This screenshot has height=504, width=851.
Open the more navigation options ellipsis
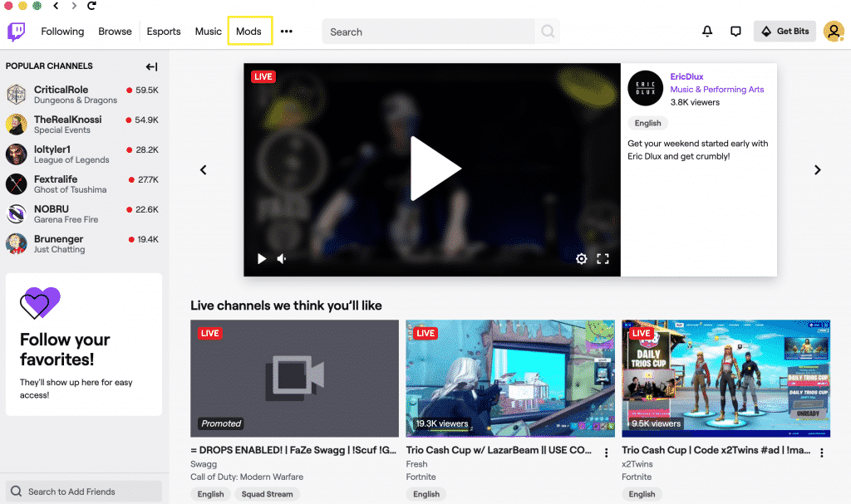coord(287,32)
